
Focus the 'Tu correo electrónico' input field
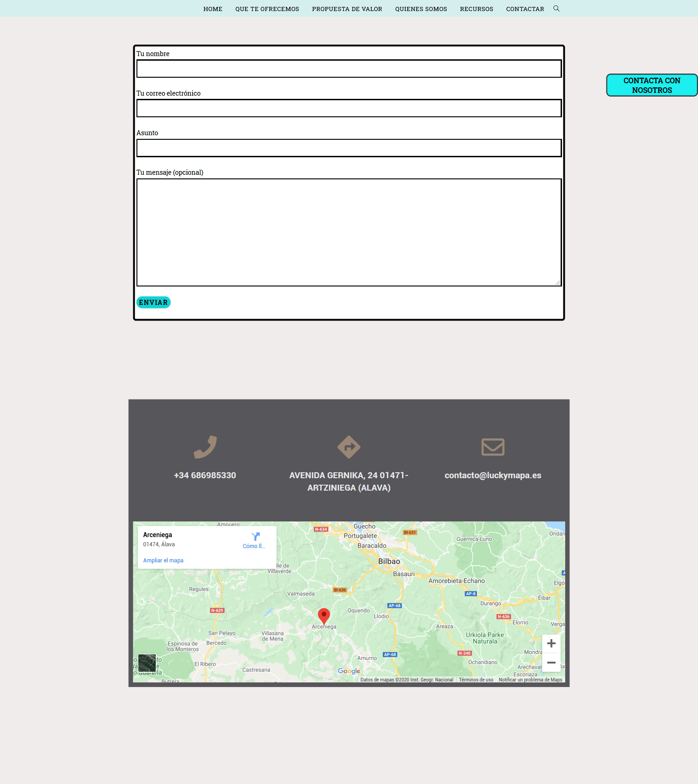[x=349, y=108]
